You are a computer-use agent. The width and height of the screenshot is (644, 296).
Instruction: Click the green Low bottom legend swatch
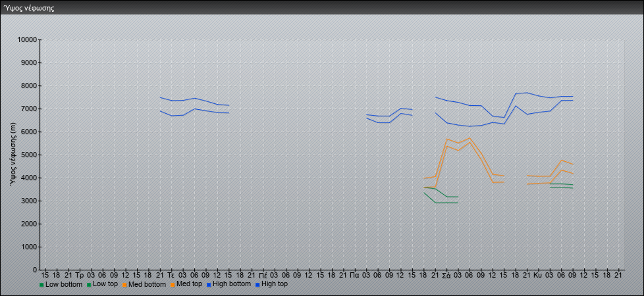pos(41,285)
